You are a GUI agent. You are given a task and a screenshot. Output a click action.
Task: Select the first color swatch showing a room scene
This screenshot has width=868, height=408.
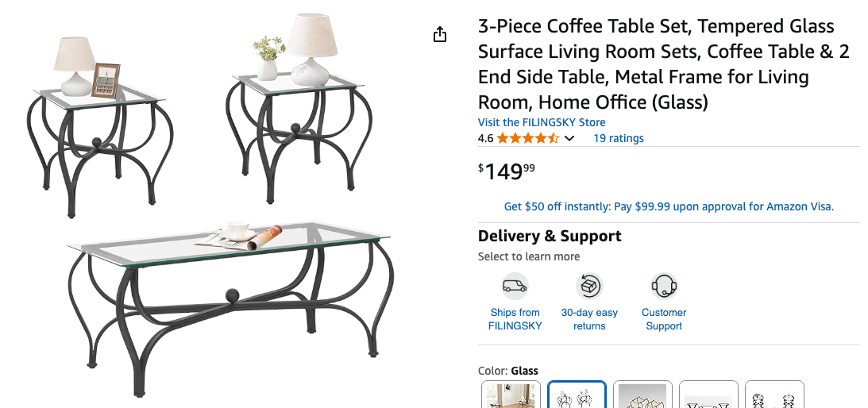[x=511, y=395]
